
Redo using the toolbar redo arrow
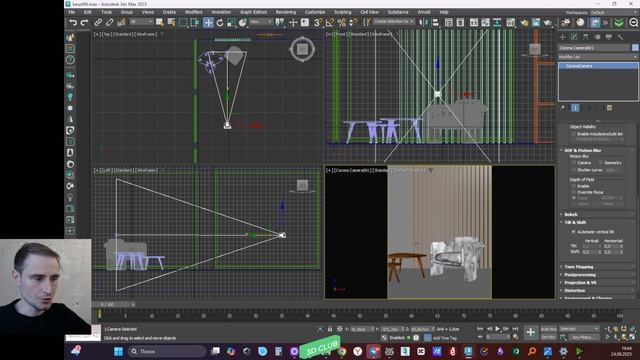pos(84,22)
